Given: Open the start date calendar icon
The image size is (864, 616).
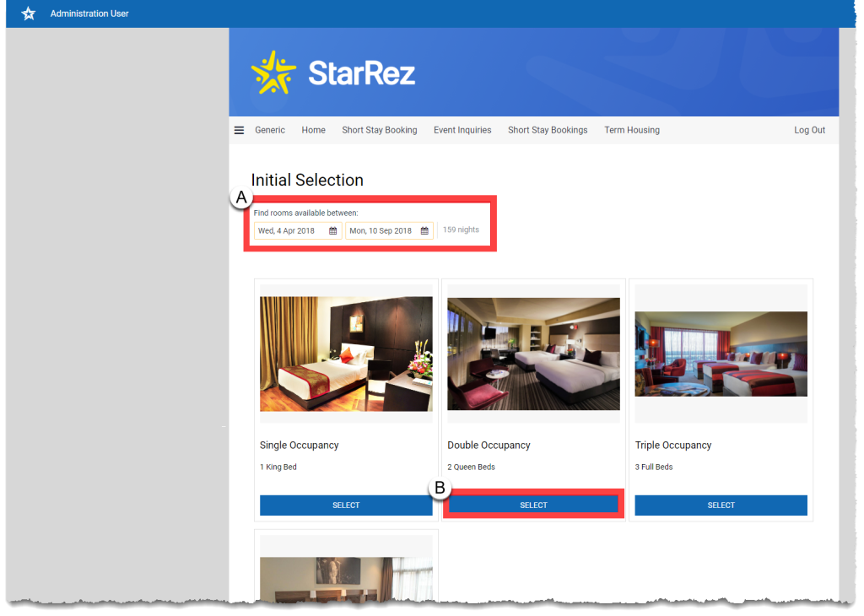Looking at the screenshot, I should click(332, 230).
